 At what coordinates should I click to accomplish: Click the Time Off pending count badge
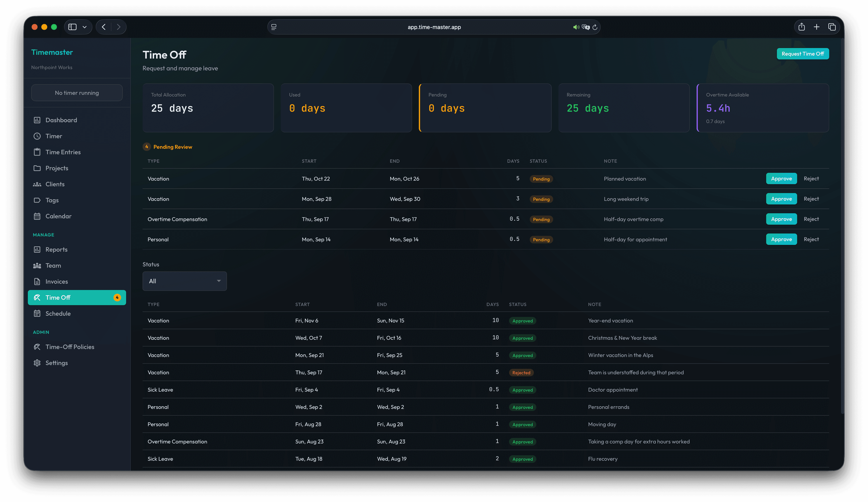(x=117, y=298)
